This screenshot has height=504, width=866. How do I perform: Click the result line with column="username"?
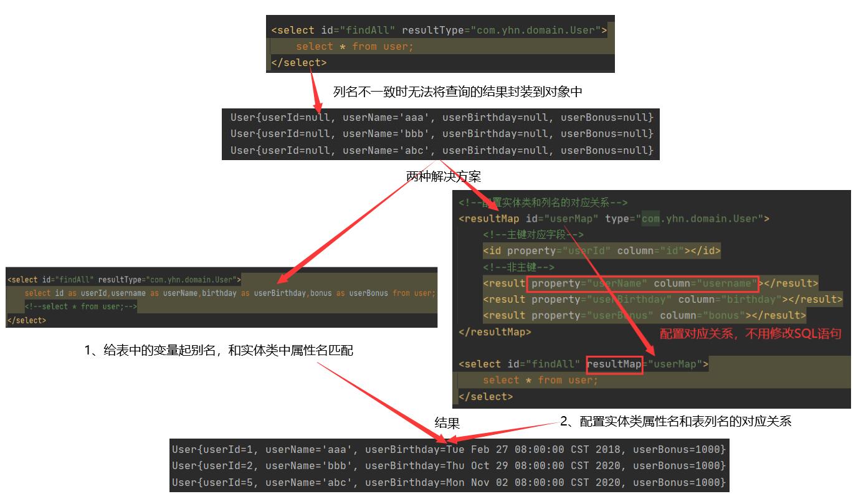650,283
